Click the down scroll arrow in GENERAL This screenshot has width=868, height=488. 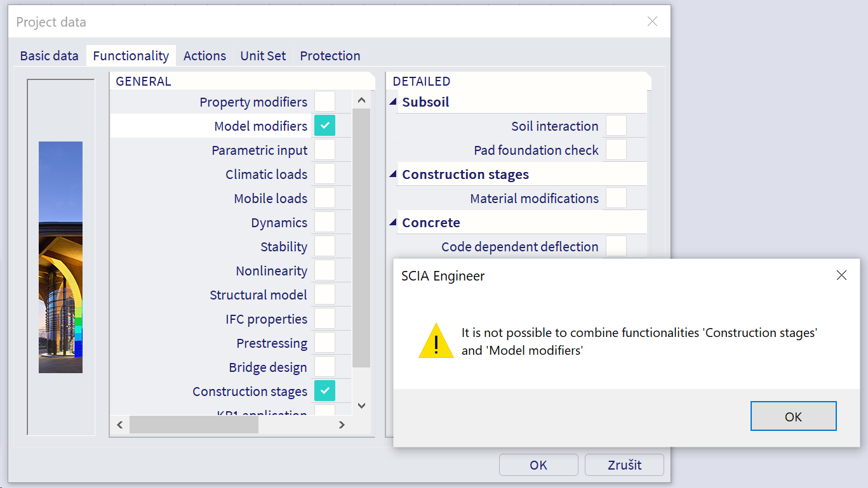[361, 406]
